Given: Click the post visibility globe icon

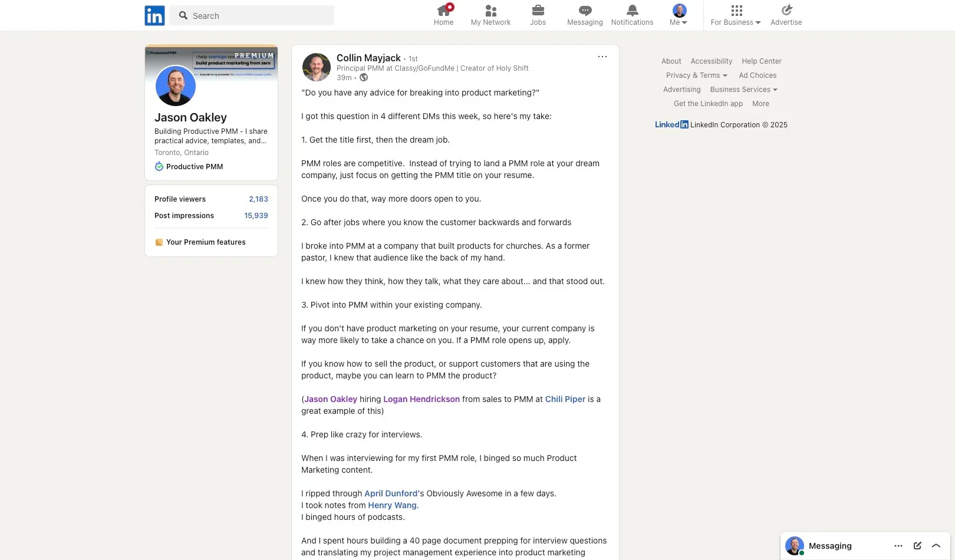Looking at the screenshot, I should click(364, 77).
